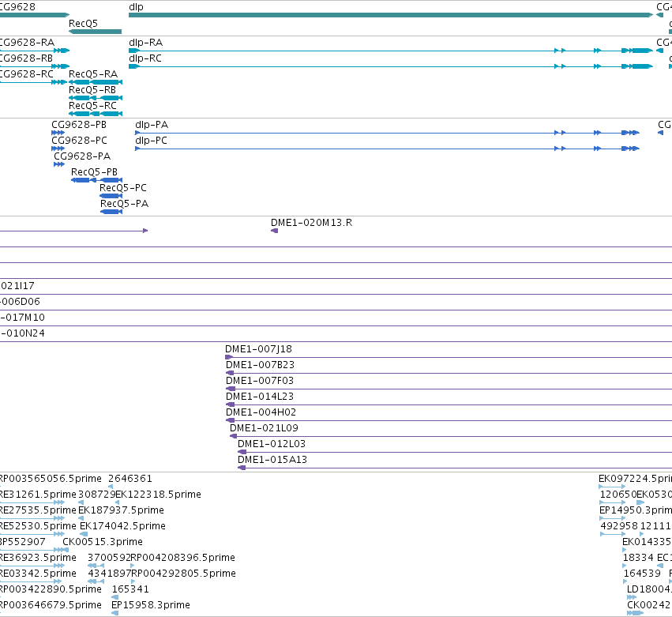Click the CK00515.3prime EST label
Screen dimensions: 672x617
[103, 542]
